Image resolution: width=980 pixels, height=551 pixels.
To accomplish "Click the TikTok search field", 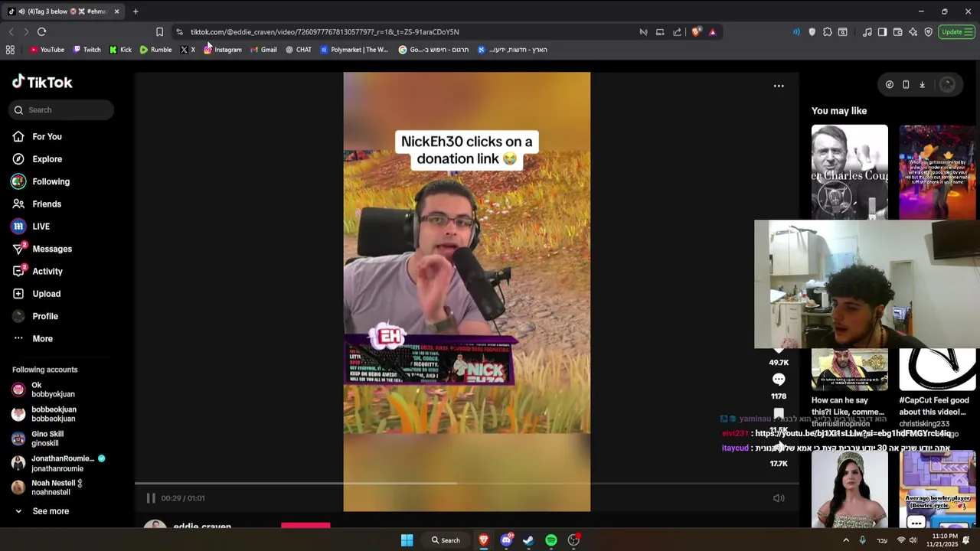I will (x=61, y=110).
